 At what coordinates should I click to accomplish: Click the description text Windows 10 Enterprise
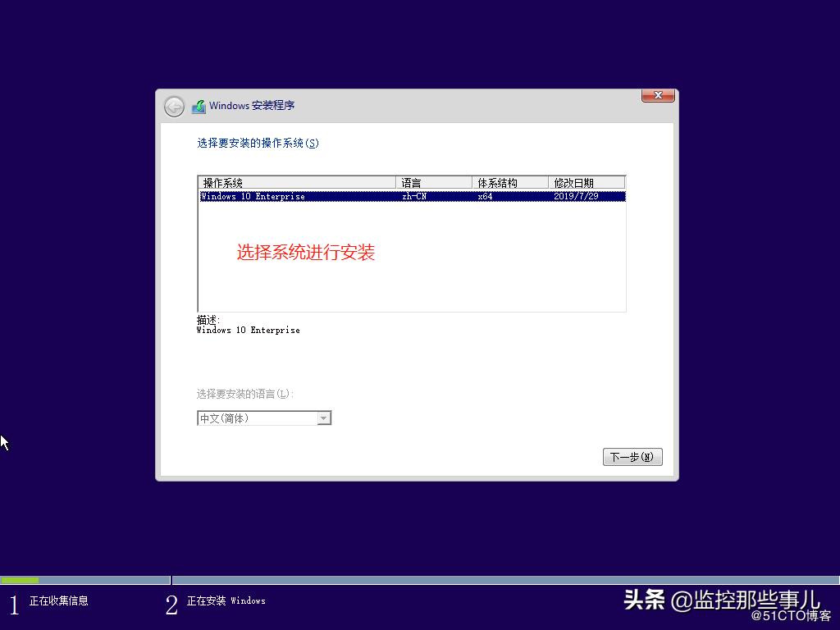(248, 330)
